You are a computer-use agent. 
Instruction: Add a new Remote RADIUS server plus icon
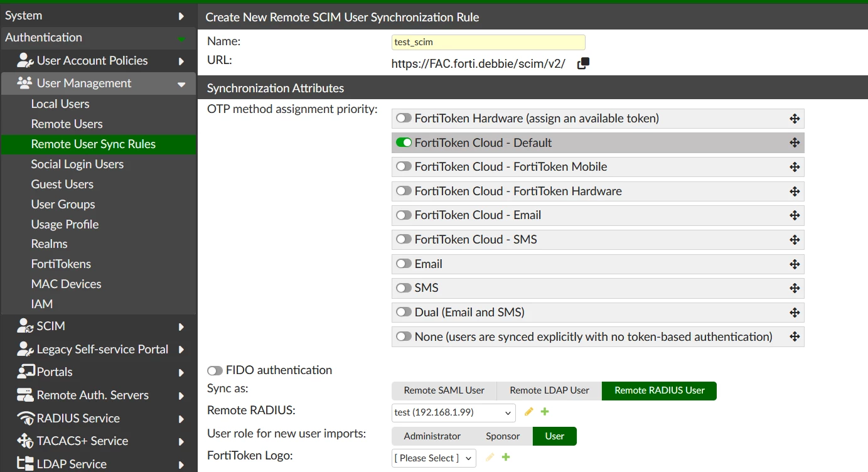coord(545,412)
